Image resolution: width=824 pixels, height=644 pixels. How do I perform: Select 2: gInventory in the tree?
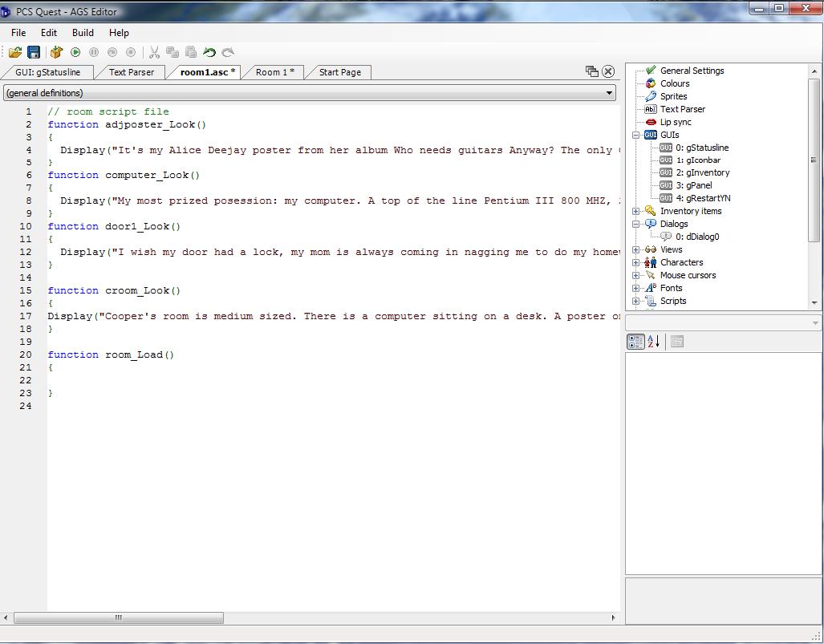pyautogui.click(x=703, y=172)
